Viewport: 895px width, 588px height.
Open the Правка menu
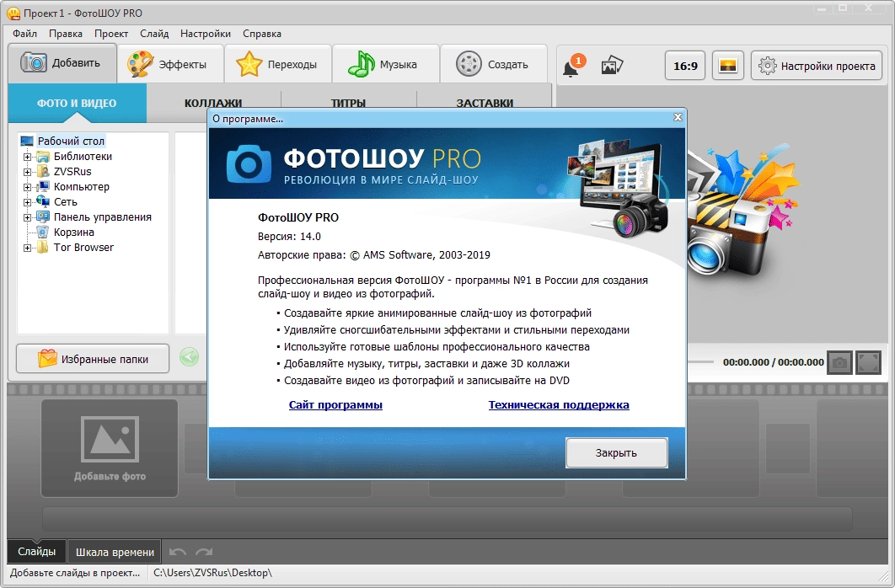pyautogui.click(x=66, y=34)
